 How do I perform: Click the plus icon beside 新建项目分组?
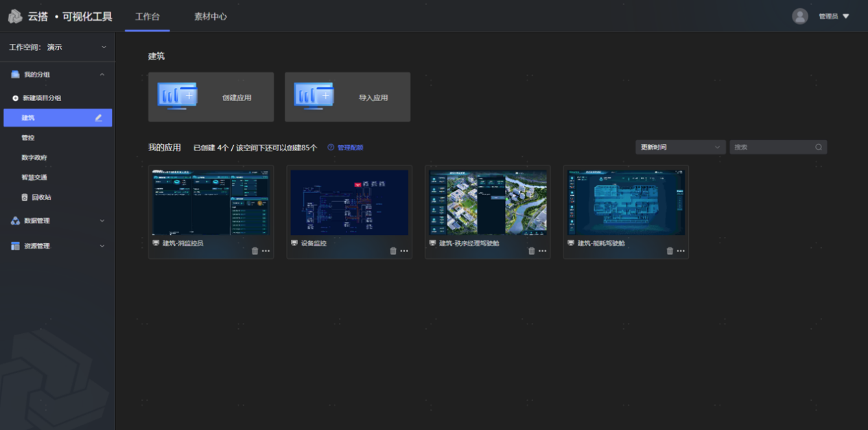(16, 98)
